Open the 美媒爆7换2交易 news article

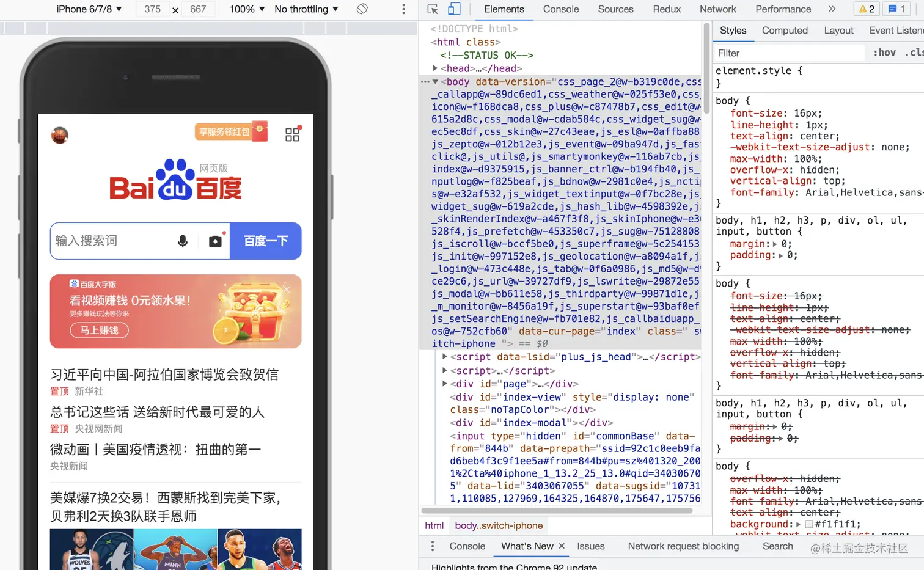click(x=166, y=507)
